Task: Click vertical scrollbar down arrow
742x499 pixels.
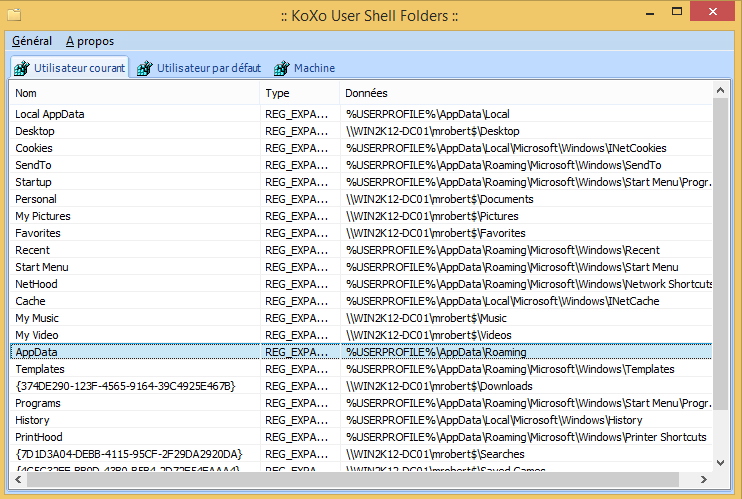Action: (x=721, y=463)
